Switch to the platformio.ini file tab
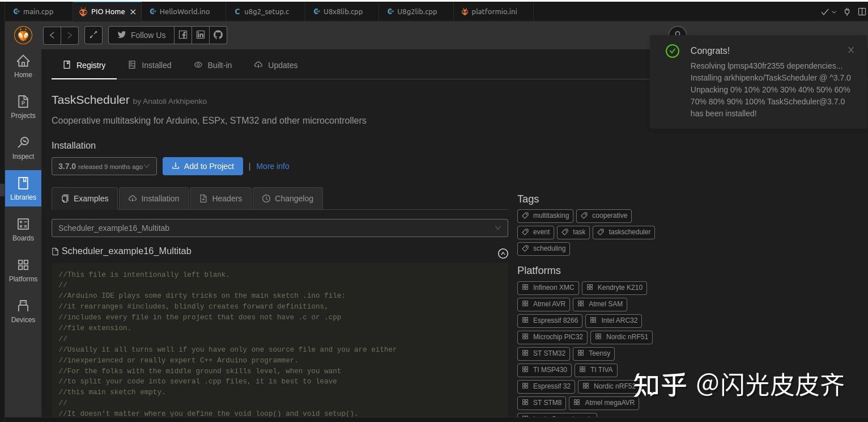Image resolution: width=868 pixels, height=422 pixels. tap(493, 11)
